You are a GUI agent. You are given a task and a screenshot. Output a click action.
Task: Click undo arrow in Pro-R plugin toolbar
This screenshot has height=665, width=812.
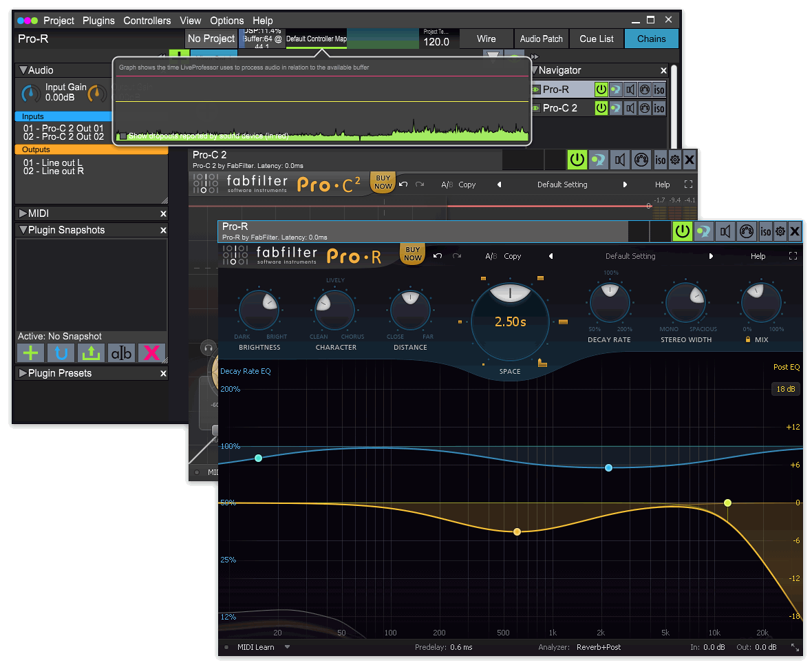(x=438, y=256)
